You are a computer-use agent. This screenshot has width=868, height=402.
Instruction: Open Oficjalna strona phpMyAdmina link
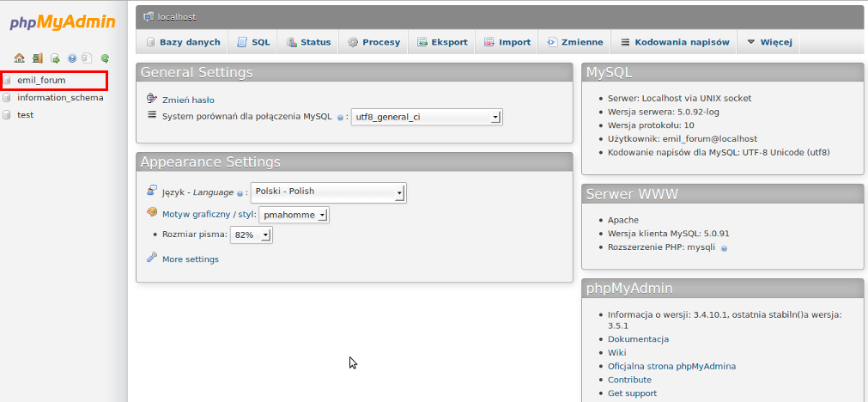coord(672,366)
